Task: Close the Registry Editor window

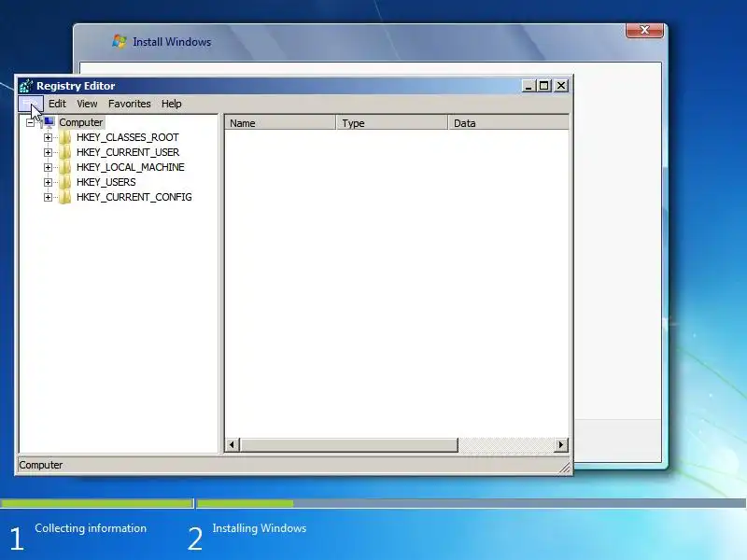Action: point(561,86)
